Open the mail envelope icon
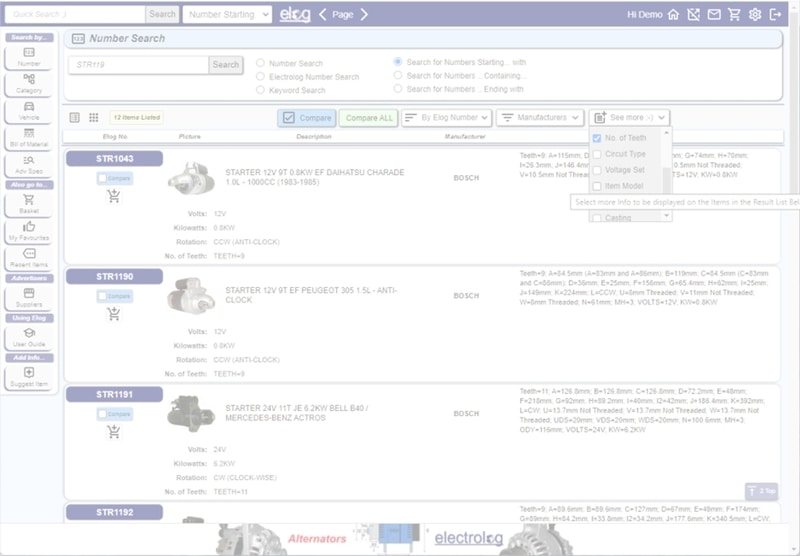This screenshot has height=556, width=800. tap(714, 15)
